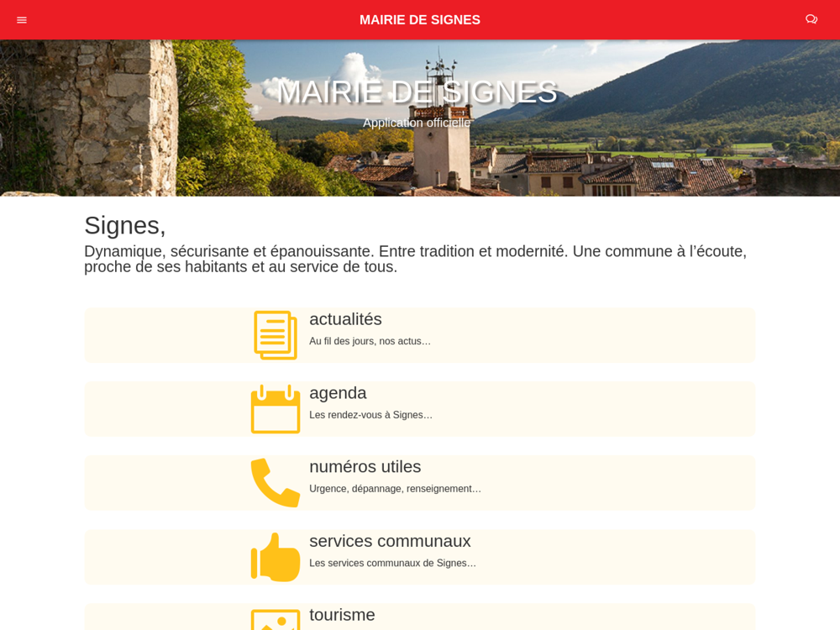
Task: Click 'Les rendez-vous à Signes…' text
Action: pyautogui.click(x=370, y=415)
